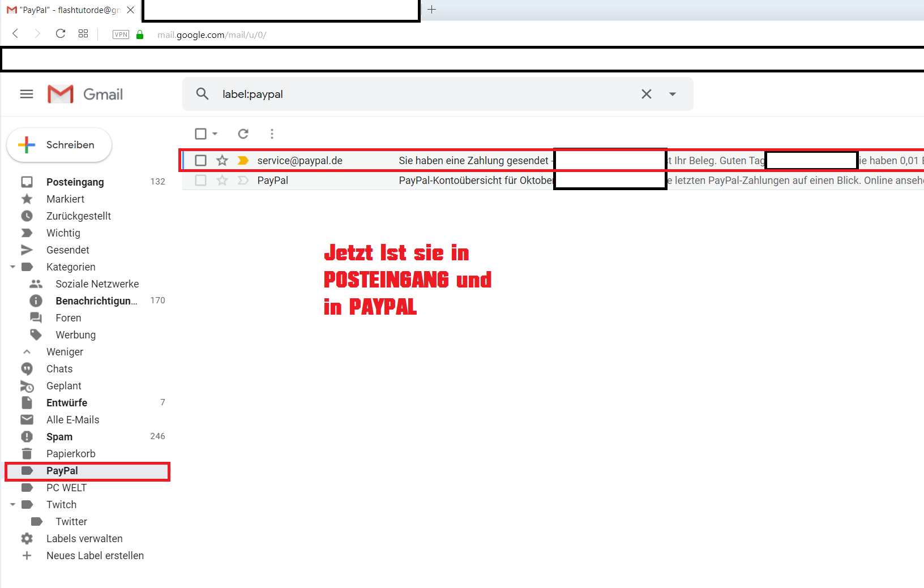Open email 'PayPal-Kontoübersicht für Oktober'
The height and width of the screenshot is (588, 924).
point(476,180)
